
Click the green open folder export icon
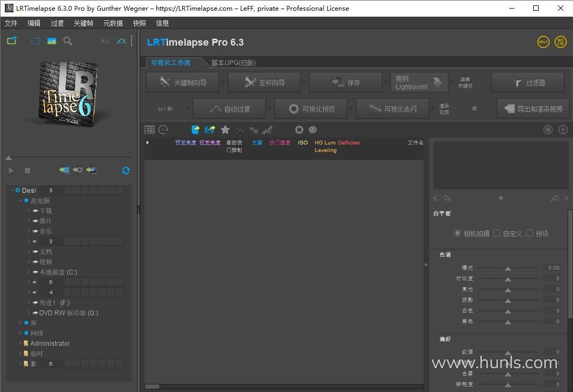pos(12,41)
